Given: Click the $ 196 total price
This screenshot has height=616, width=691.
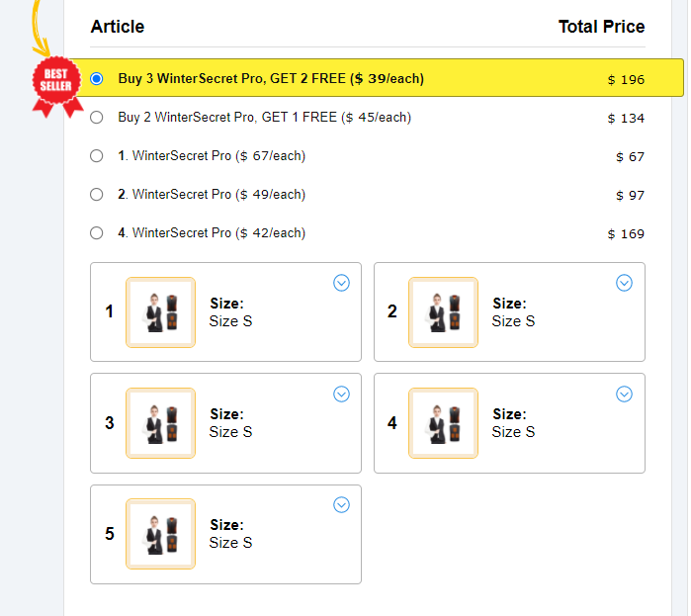Looking at the screenshot, I should click(x=626, y=79).
